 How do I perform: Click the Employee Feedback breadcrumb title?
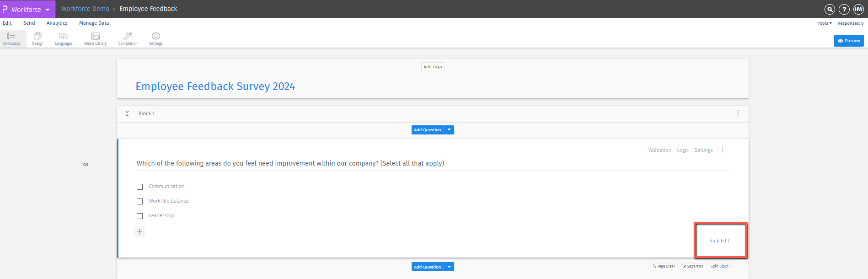[x=148, y=9]
